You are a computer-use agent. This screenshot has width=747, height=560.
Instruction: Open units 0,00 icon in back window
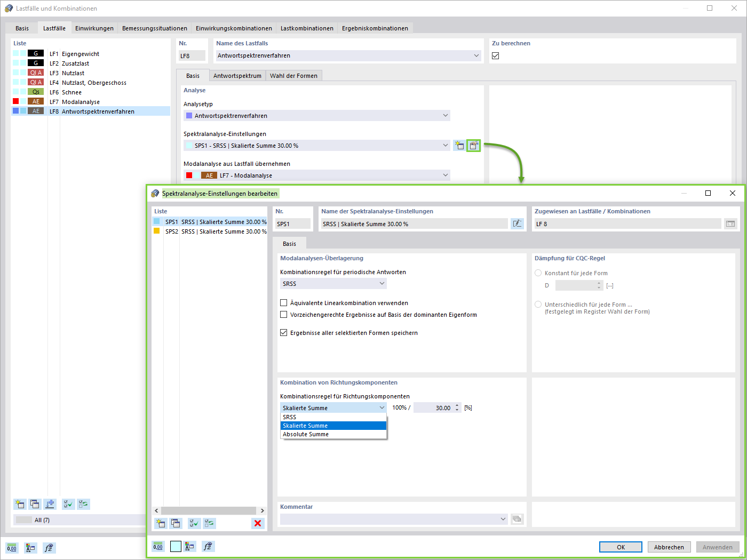pyautogui.click(x=12, y=548)
